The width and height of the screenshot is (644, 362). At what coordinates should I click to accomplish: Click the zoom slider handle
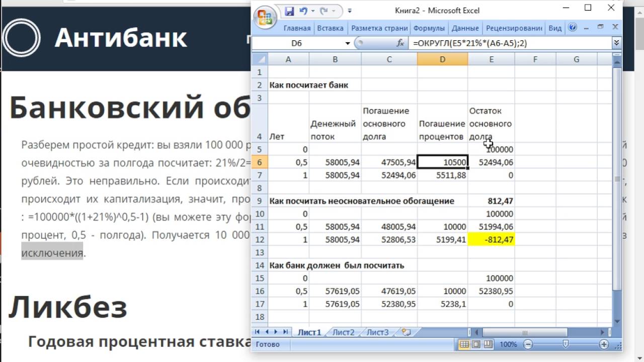point(566,344)
